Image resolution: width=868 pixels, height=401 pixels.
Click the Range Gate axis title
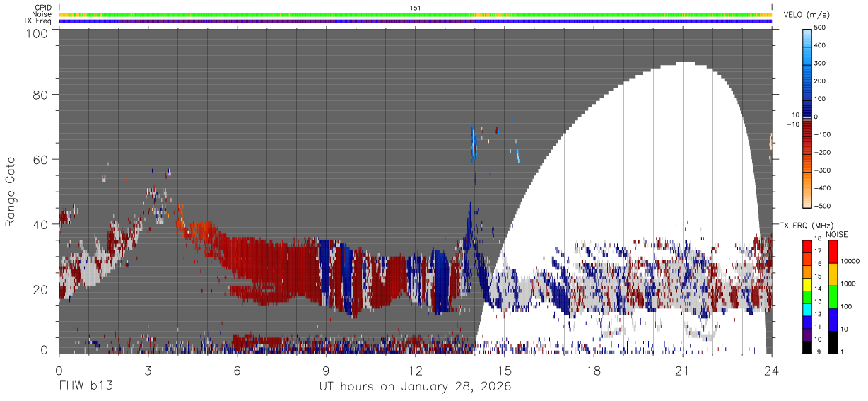coord(11,192)
